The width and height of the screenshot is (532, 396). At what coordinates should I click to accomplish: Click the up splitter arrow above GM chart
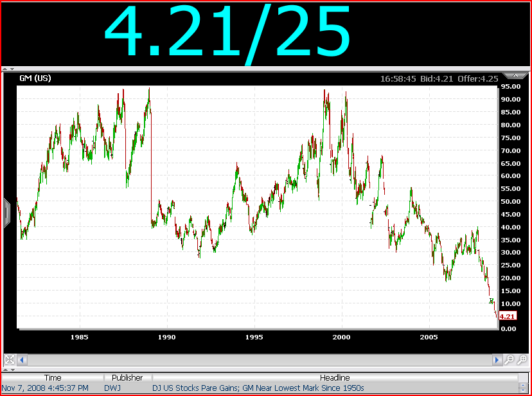pos(5,69)
